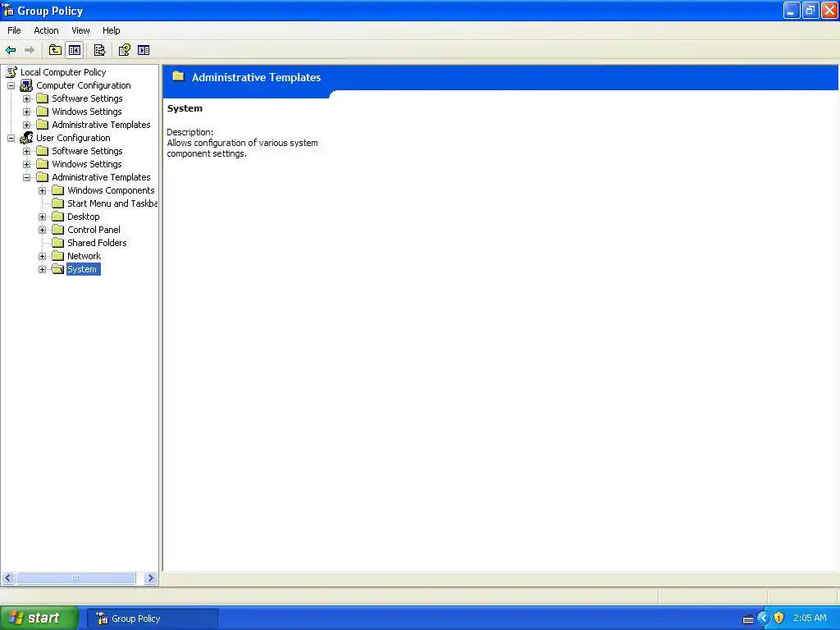The height and width of the screenshot is (630, 840).
Task: Collapse Administrative Templates under User Configuration
Action: (x=26, y=177)
